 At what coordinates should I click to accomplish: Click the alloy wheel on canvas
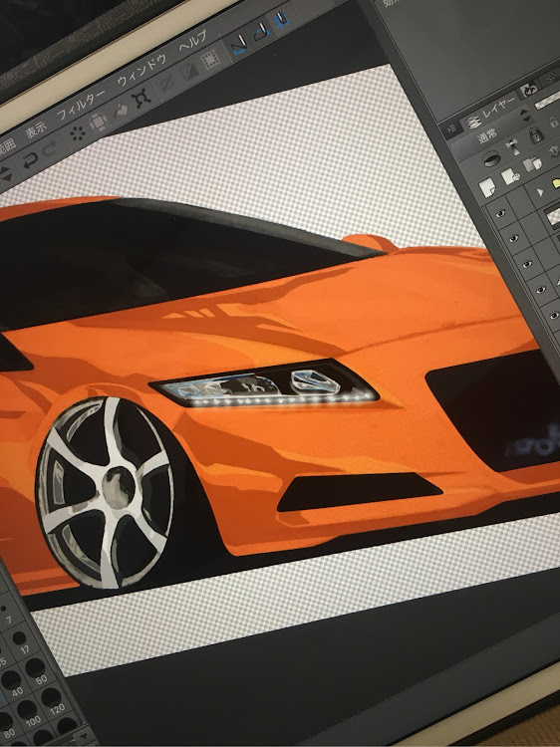coord(106,493)
